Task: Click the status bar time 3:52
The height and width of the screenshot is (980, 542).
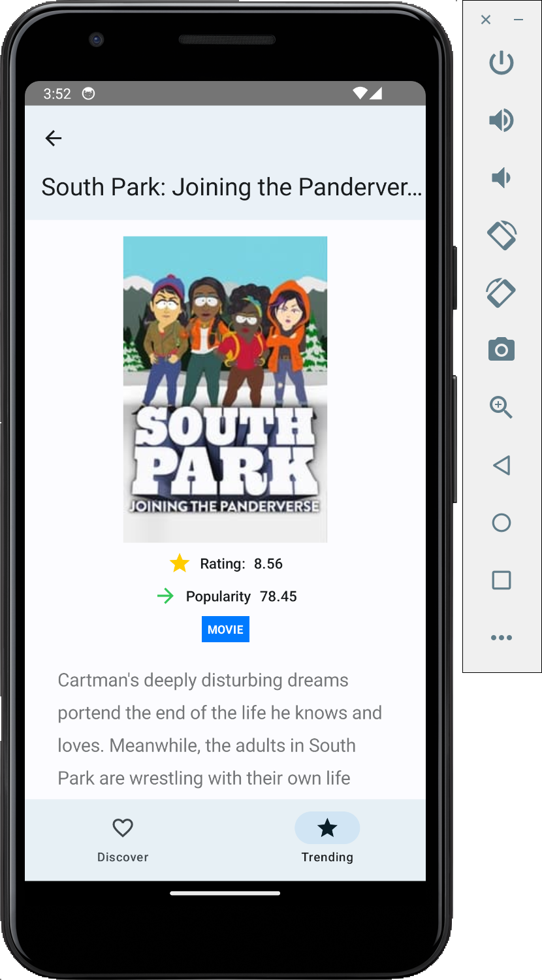Action: coord(57,93)
